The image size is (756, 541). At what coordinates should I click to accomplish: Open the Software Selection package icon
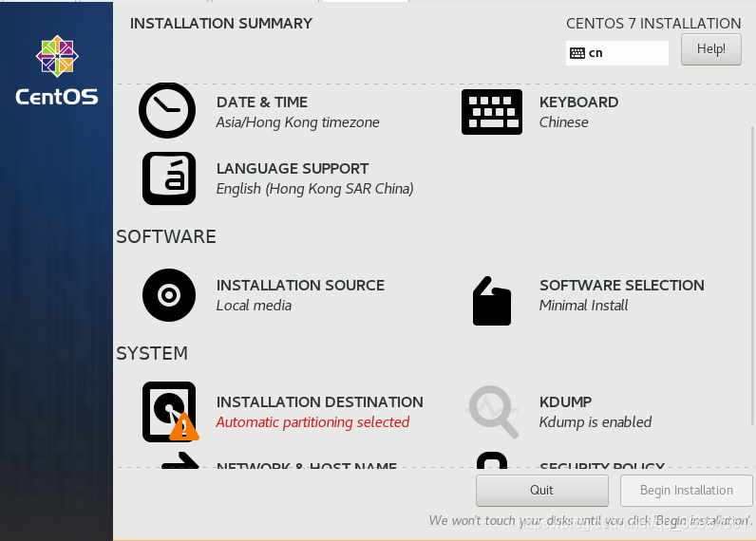point(491,301)
